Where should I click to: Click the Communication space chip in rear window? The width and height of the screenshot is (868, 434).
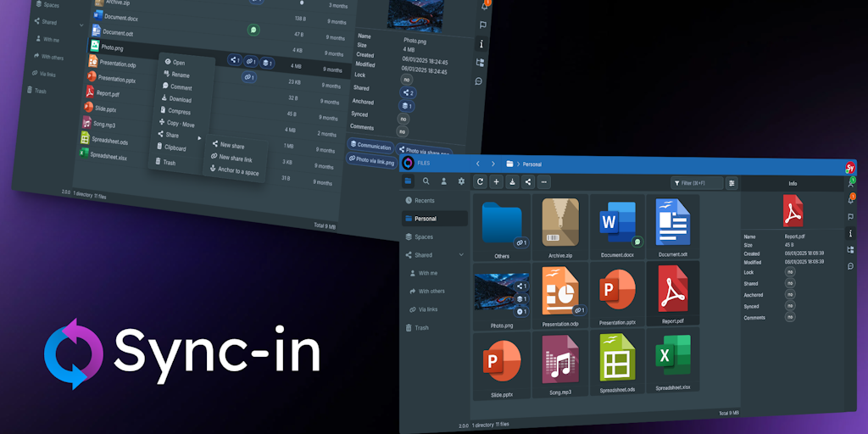click(x=371, y=147)
